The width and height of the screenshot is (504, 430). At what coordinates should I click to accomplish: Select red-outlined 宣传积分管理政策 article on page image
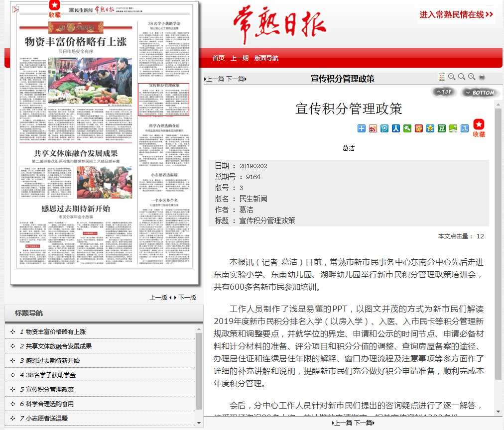[164, 100]
